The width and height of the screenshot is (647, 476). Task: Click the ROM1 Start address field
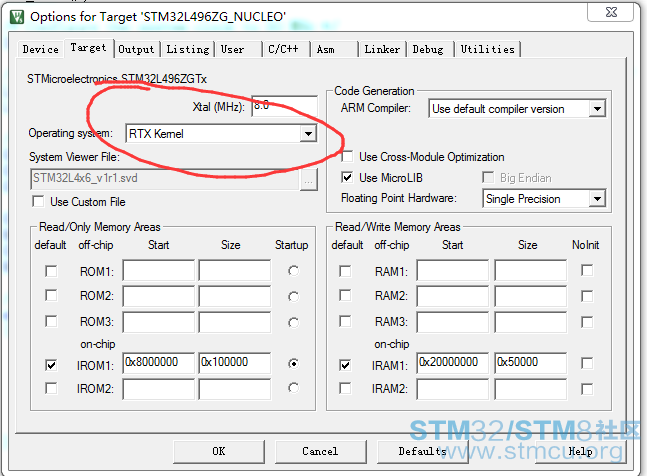(x=158, y=270)
